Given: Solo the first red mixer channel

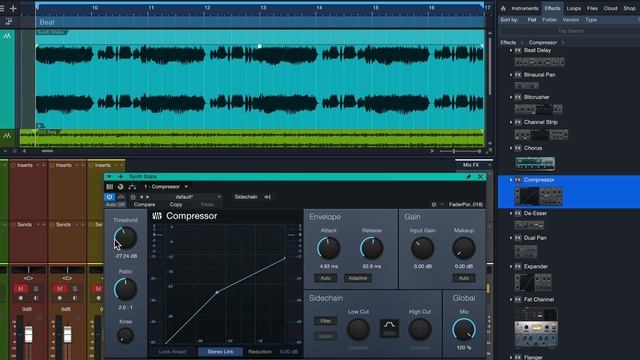Looking at the screenshot, I should click(x=36, y=289).
